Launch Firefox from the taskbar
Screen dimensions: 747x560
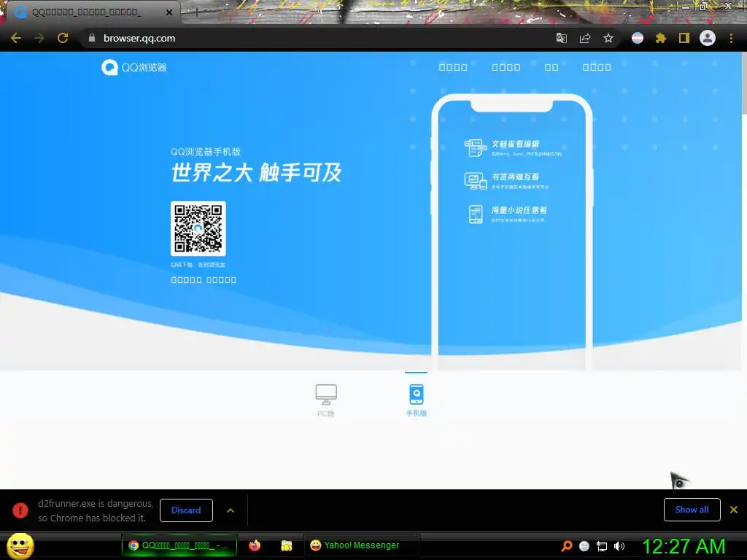[255, 545]
